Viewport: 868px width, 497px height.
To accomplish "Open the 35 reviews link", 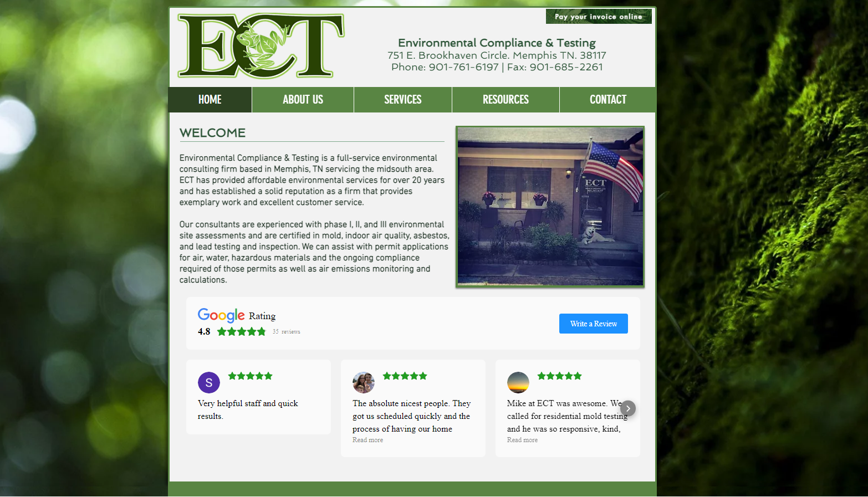I will point(287,331).
